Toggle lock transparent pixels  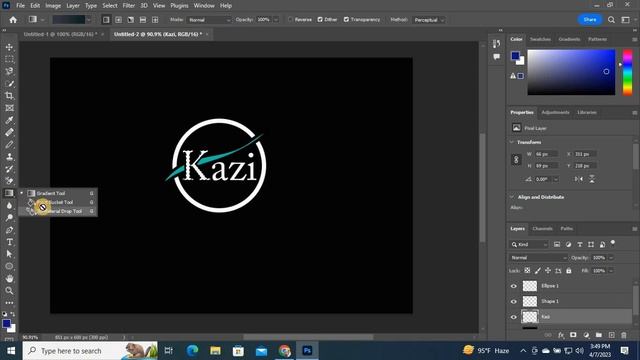pyautogui.click(x=527, y=271)
